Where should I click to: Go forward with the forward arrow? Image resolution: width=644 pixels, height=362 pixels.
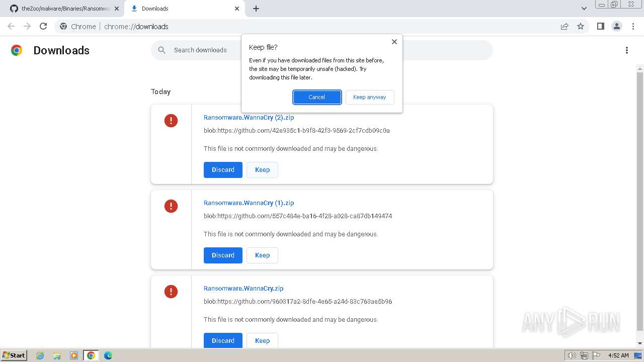[x=27, y=26]
